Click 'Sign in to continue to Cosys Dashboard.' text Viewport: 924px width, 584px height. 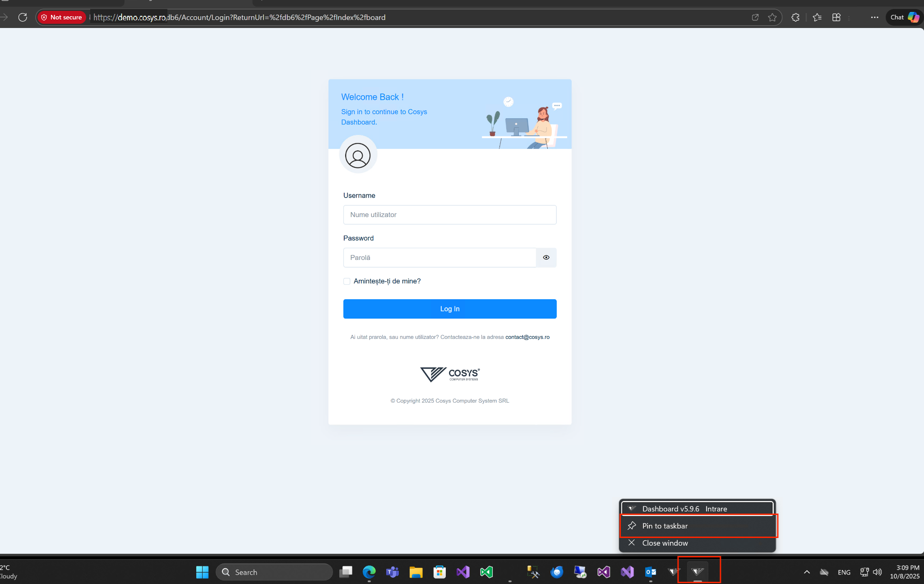pyautogui.click(x=384, y=117)
